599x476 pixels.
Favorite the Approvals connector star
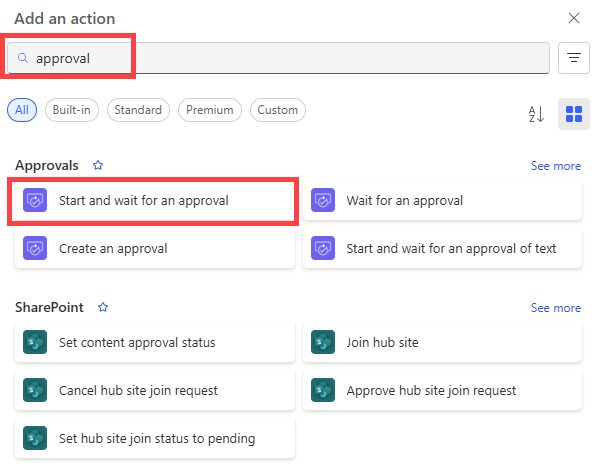coord(98,165)
